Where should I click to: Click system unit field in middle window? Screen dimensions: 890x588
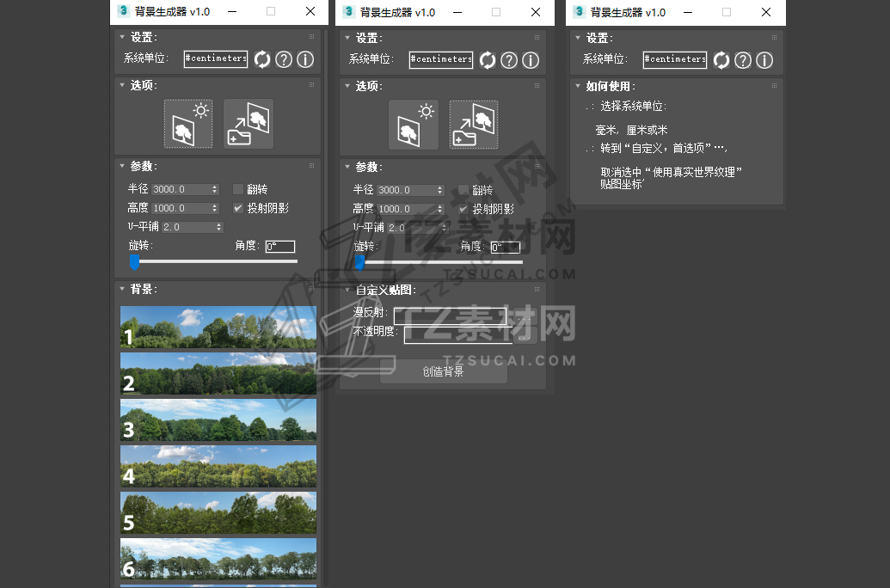[x=441, y=59]
